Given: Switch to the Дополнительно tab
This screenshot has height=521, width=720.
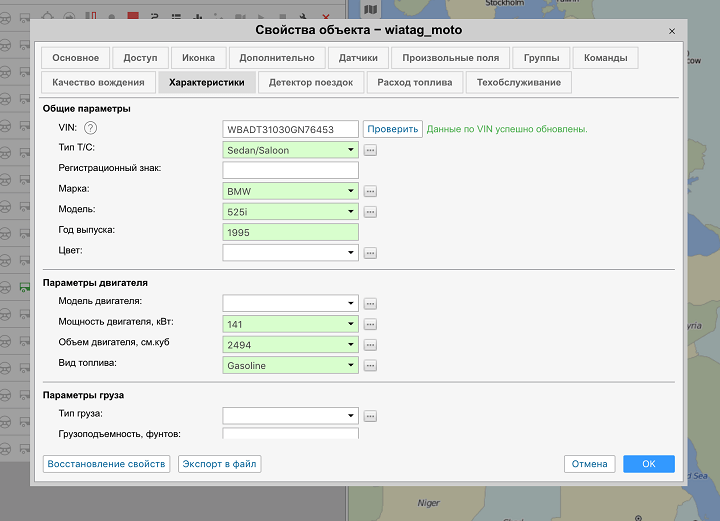Looking at the screenshot, I should point(277,58).
